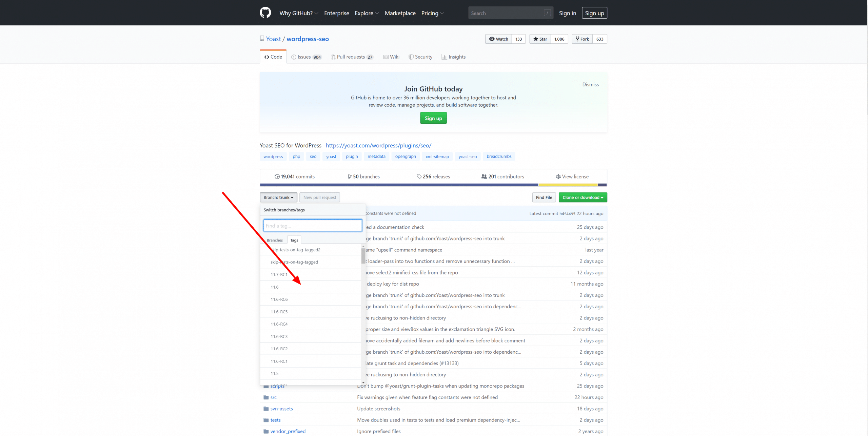868x436 pixels.
Task: Open the forks count 633
Action: point(599,39)
